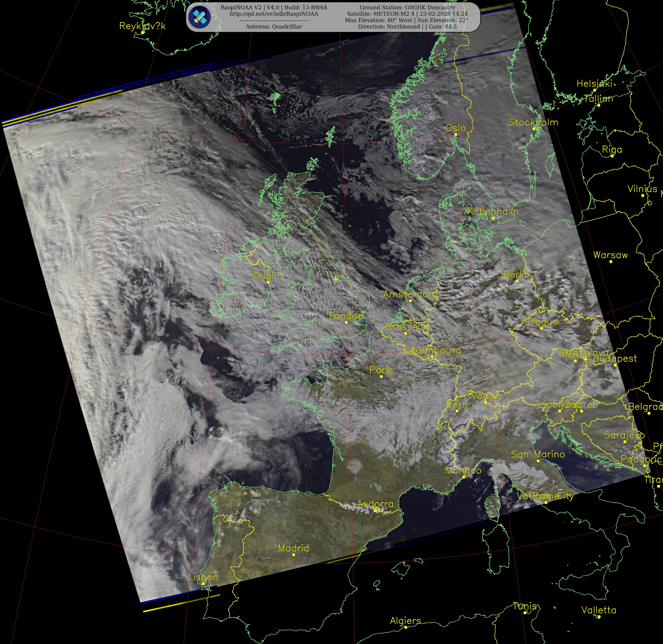
Task: Click the Dublin city marker dot
Action: [268, 282]
